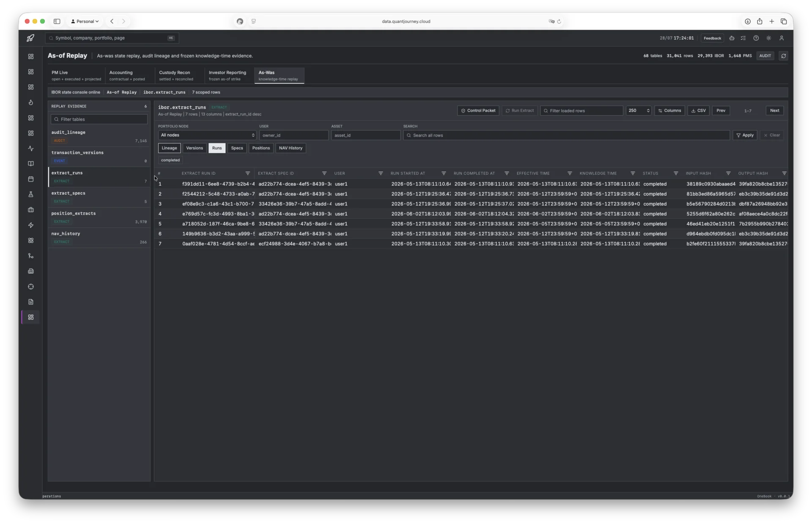Click the Apply filter button

745,135
